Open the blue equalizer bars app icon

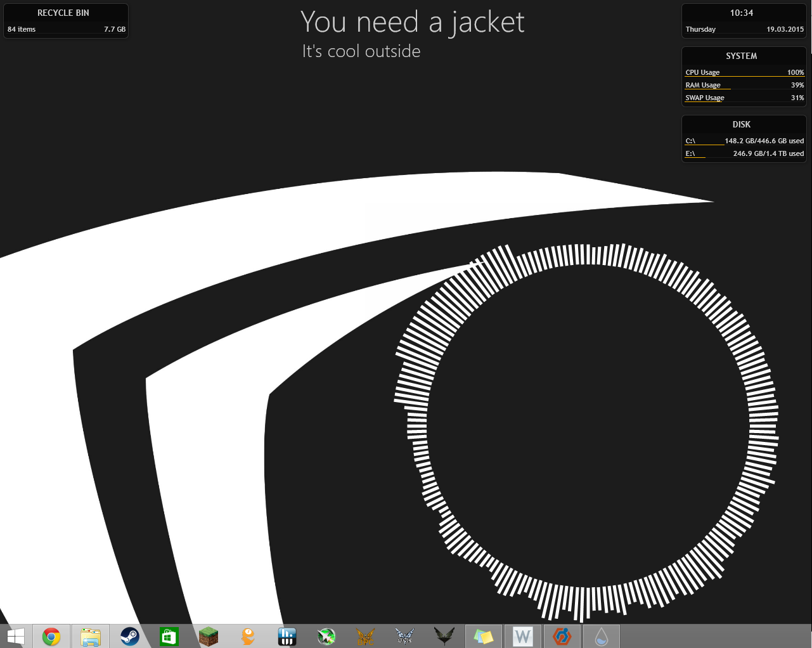[x=287, y=637]
